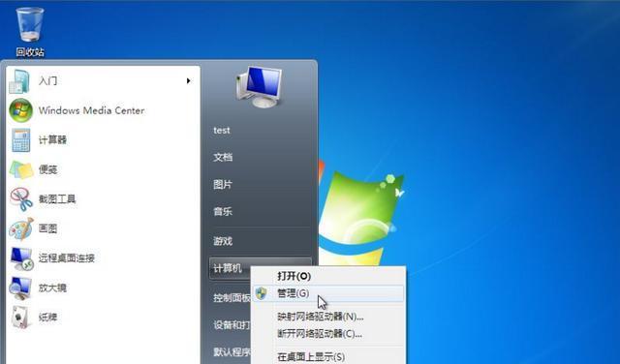
Task: Open the 计算器 calculator icon
Action: pyautogui.click(x=20, y=140)
